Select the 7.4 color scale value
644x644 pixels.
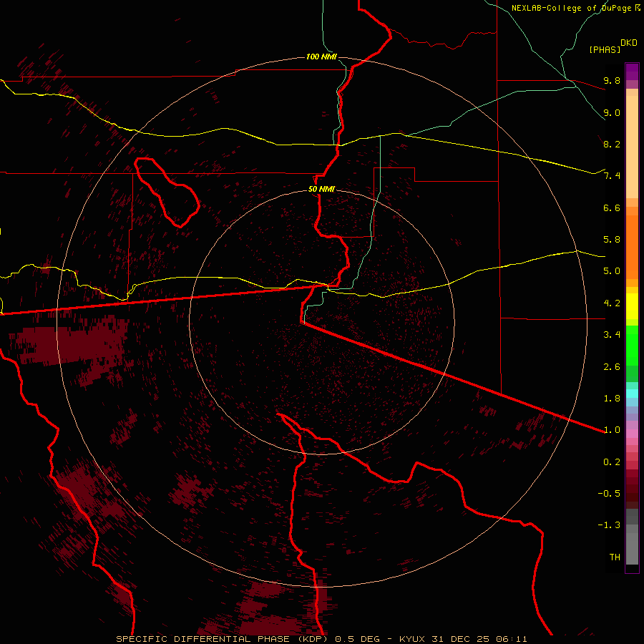pyautogui.click(x=612, y=176)
